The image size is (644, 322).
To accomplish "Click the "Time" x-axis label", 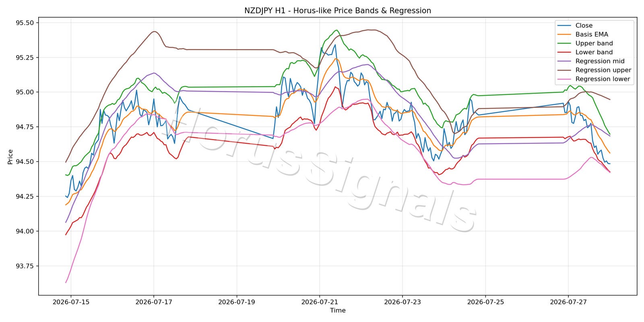I will coord(338,310).
